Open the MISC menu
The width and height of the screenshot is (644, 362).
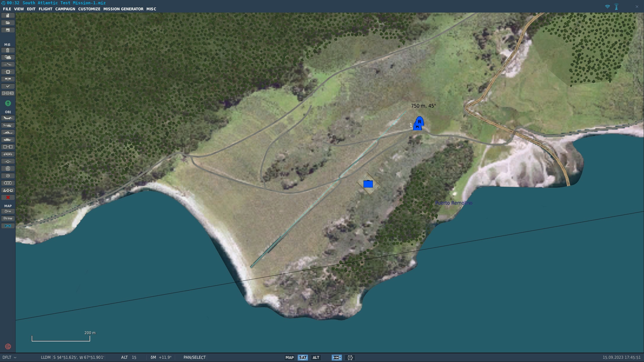151,9
